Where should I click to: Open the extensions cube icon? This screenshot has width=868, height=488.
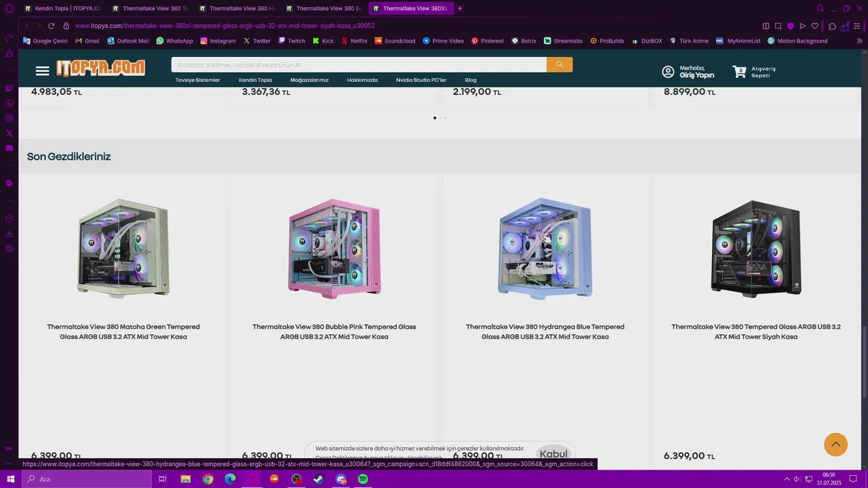[x=832, y=26]
